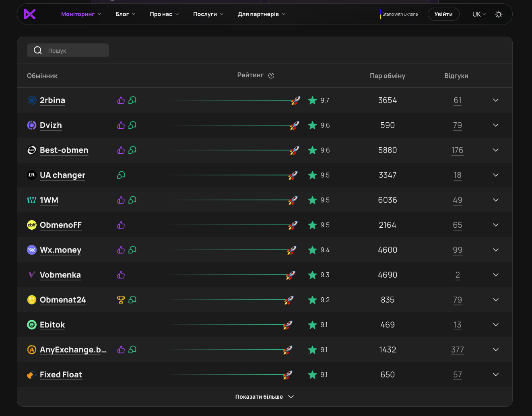Viewport: 532px width, 416px height.
Task: Click Показати більше to load more
Action: tap(264, 397)
